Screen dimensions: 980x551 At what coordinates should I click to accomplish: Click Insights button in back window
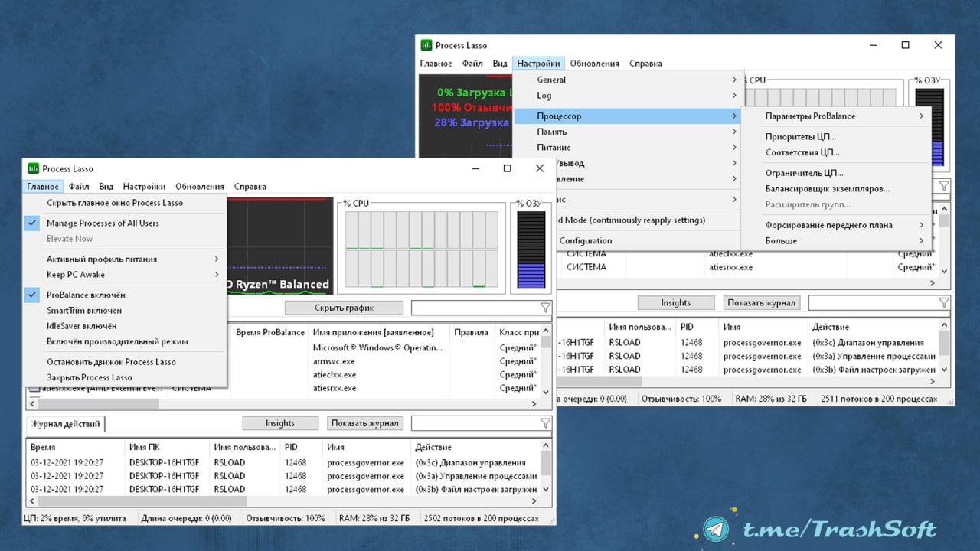[676, 302]
